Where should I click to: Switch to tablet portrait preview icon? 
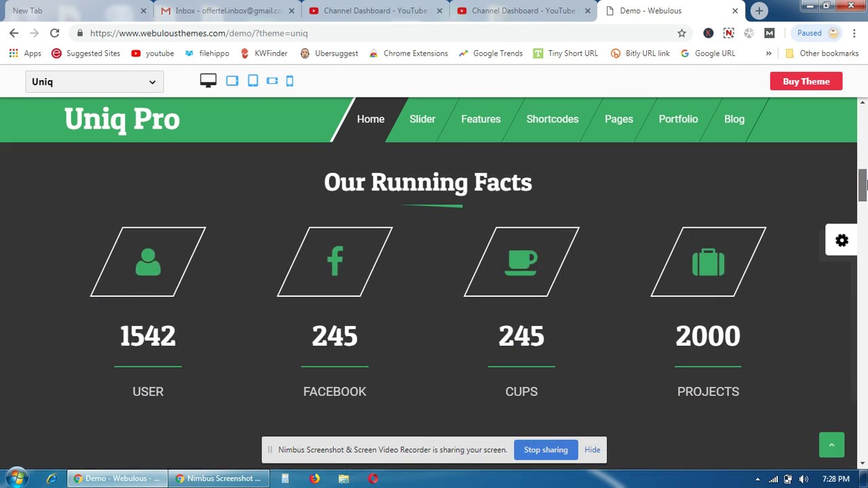tap(253, 81)
